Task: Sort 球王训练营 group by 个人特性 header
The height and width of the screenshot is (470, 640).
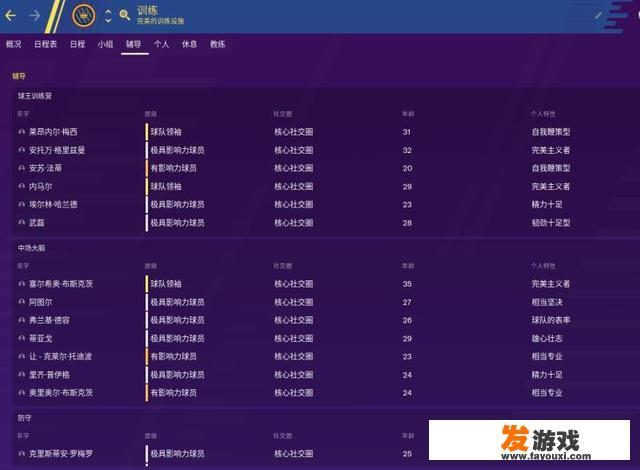Action: click(x=543, y=114)
